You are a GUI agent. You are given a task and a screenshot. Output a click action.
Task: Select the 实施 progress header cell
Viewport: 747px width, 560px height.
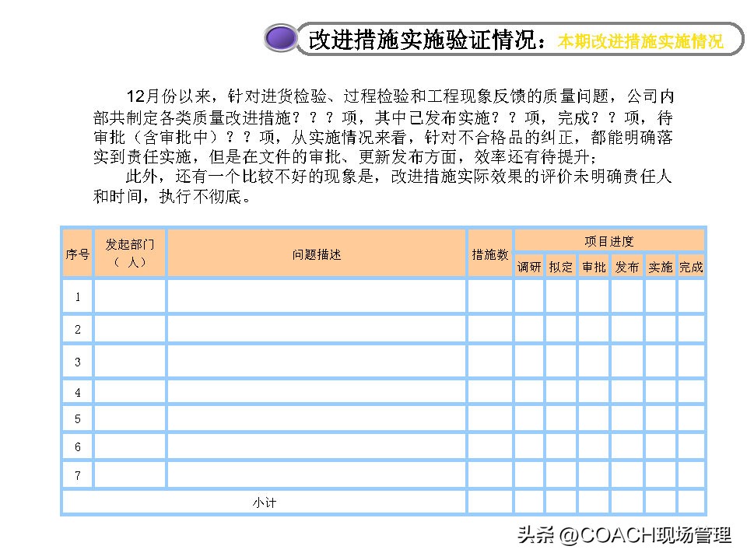tap(659, 266)
